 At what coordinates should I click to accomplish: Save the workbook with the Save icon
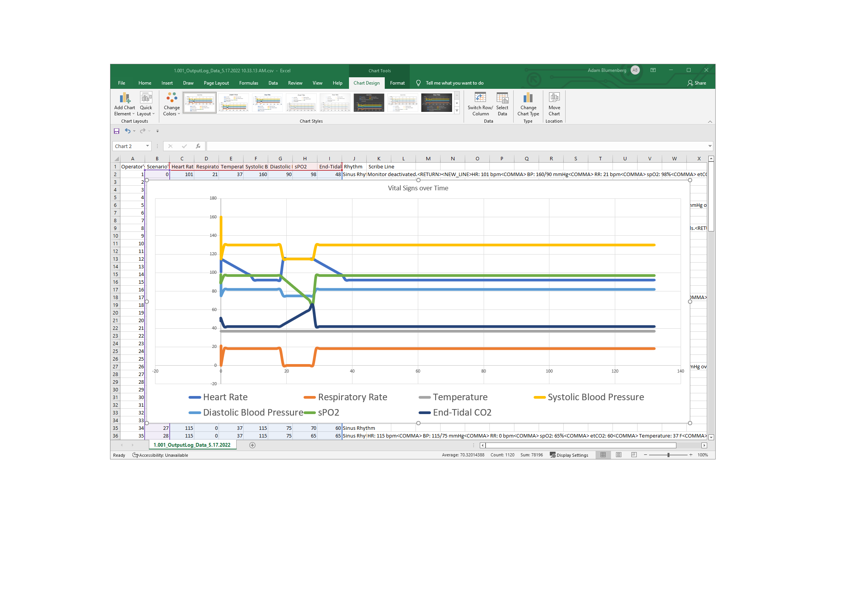tap(117, 131)
